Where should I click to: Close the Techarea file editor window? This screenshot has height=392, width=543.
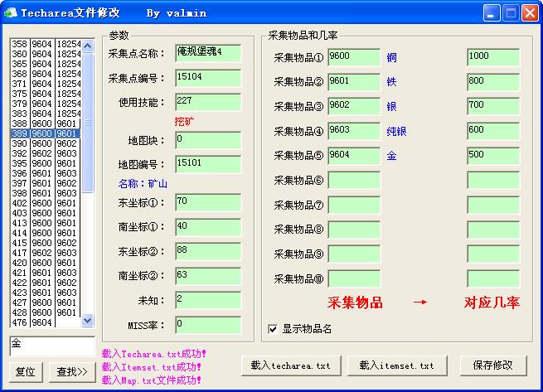[x=531, y=12]
